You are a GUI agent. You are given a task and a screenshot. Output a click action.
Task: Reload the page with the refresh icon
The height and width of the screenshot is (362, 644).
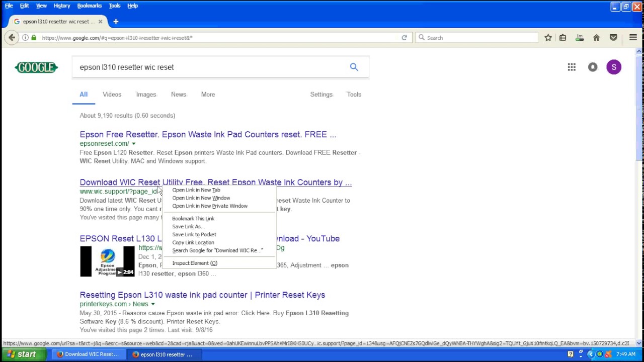click(x=404, y=38)
